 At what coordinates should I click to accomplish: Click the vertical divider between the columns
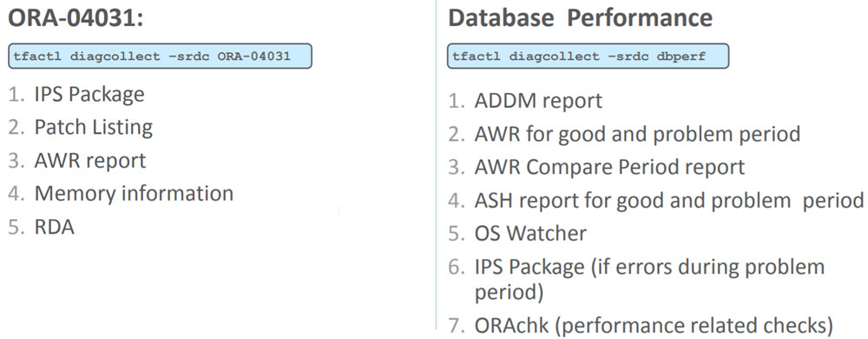(437, 166)
